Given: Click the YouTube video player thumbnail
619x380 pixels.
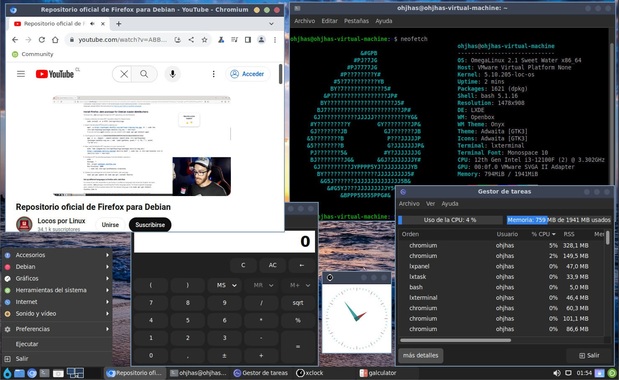Looking at the screenshot, I should click(142, 146).
